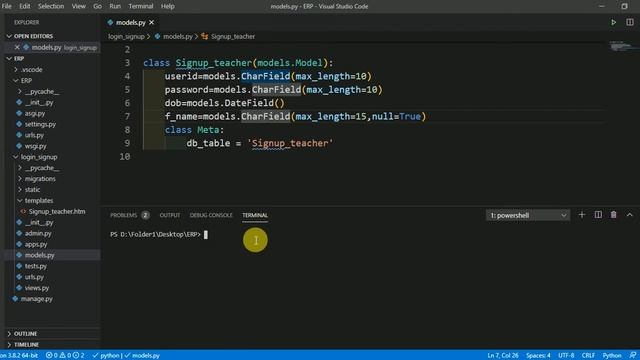
Task: Open the File menu
Action: coord(7,6)
